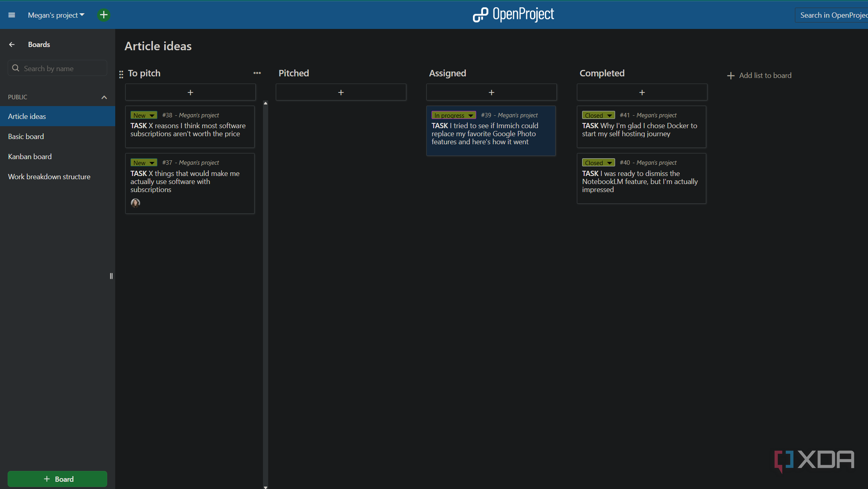Image resolution: width=868 pixels, height=489 pixels.
Task: Focus the Search in OpenProject field
Action: [831, 15]
